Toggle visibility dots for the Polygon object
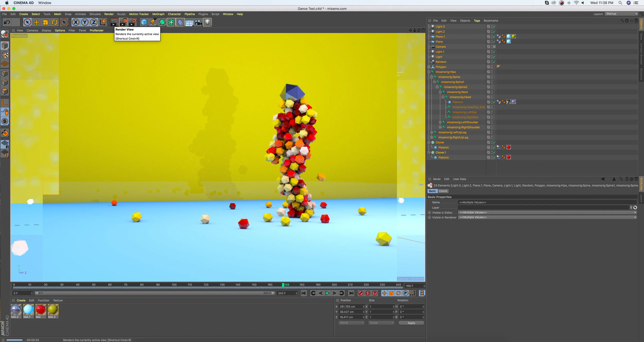 [x=492, y=67]
